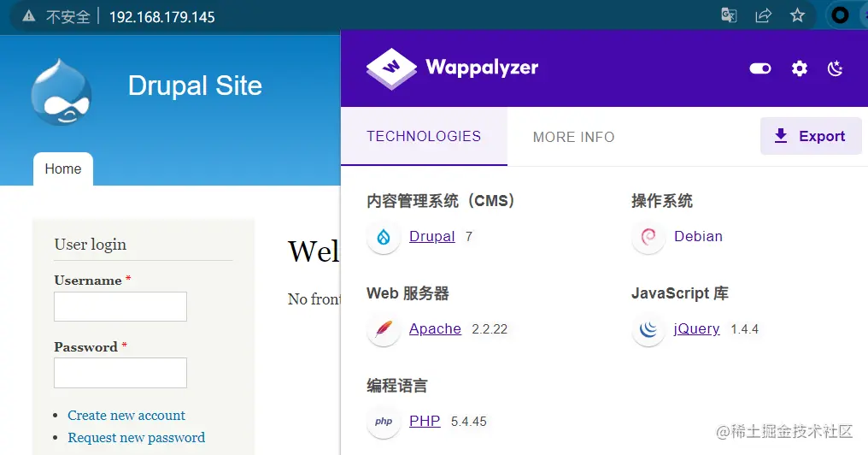Bookmark the page with the star icon

point(797,15)
